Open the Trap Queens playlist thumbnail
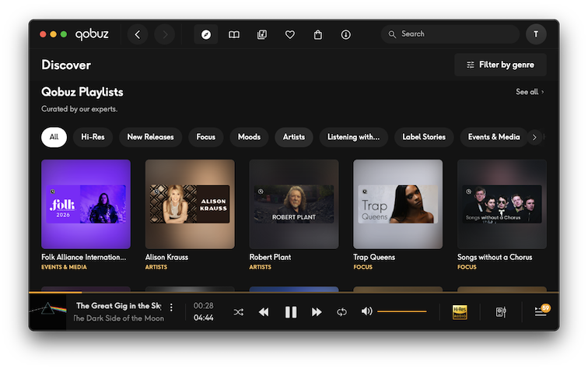This screenshot has height=369, width=588. click(397, 204)
